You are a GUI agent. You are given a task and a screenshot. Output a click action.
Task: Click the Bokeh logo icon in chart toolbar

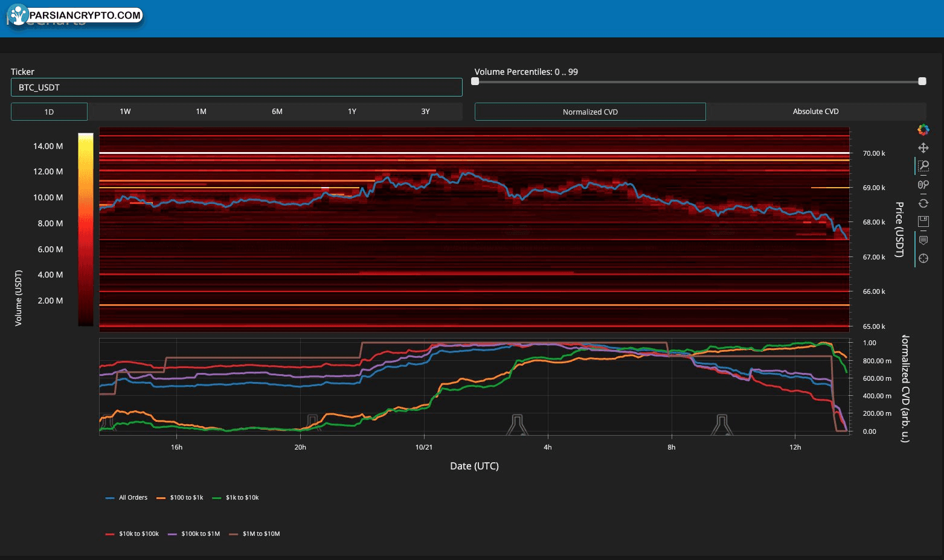[923, 129]
